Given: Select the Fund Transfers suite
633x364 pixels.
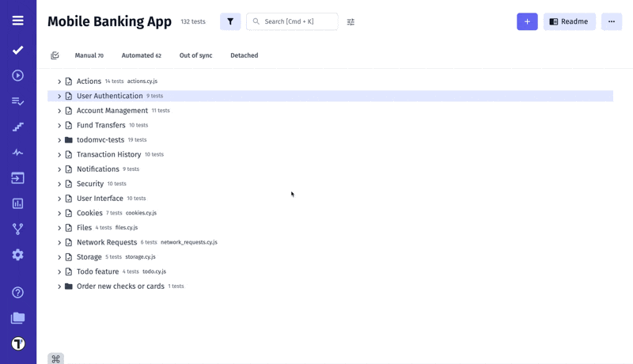Looking at the screenshot, I should (x=100, y=126).
